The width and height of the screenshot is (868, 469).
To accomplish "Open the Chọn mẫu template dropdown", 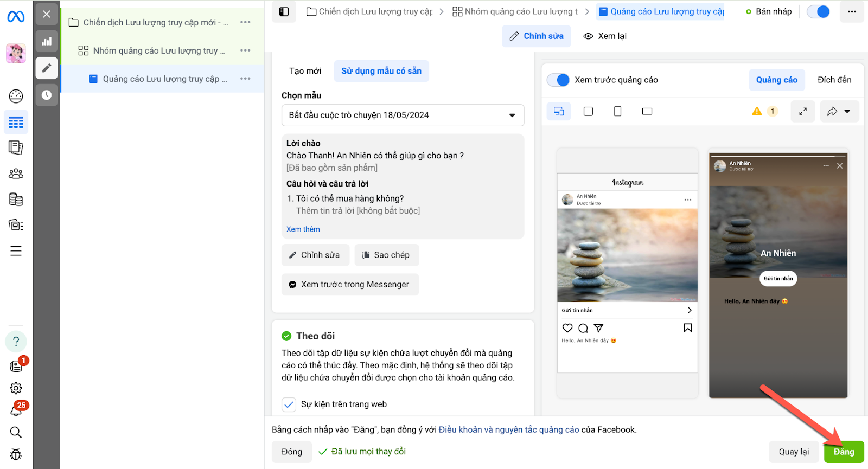I will click(403, 115).
